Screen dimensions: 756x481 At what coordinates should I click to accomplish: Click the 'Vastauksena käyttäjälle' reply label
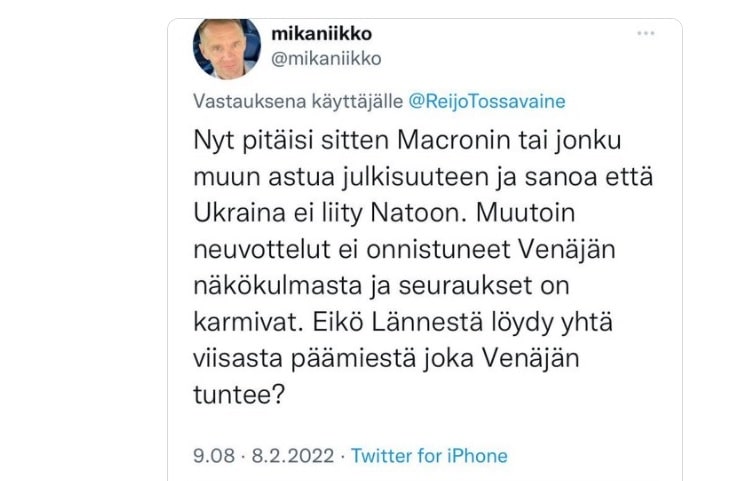[298, 101]
